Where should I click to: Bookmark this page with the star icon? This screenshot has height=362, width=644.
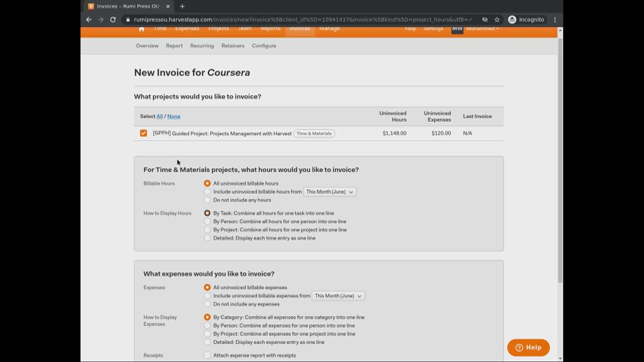click(x=497, y=20)
